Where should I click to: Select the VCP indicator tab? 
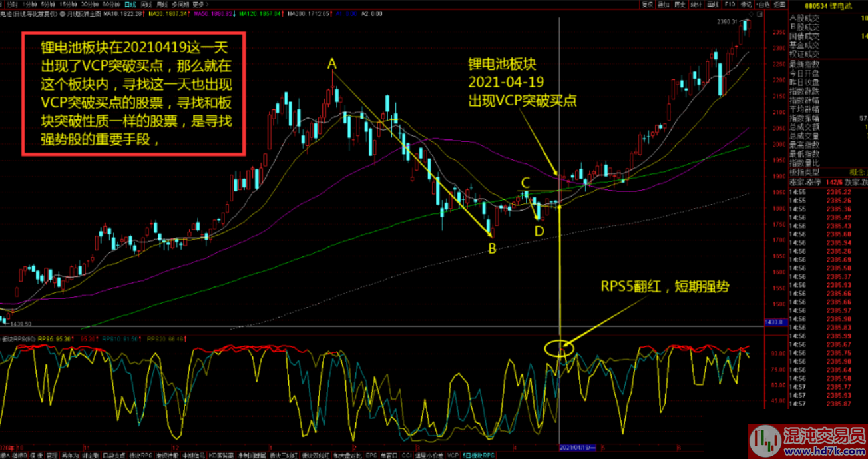[453, 455]
